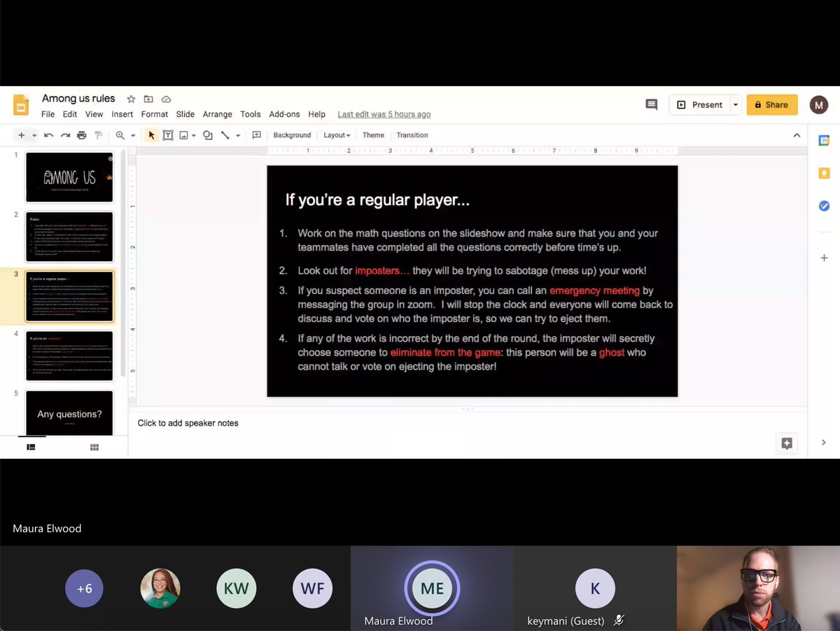Open the M account avatar

(x=819, y=105)
